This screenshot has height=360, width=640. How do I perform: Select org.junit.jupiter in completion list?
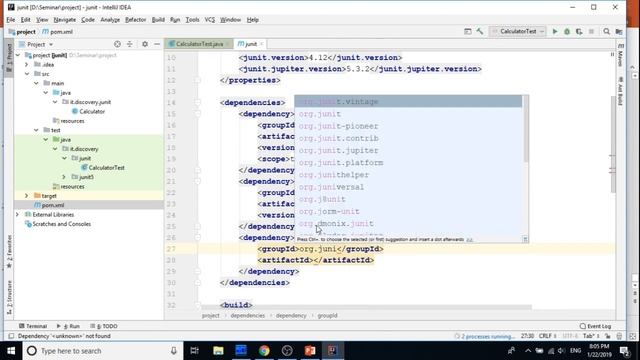click(408, 151)
